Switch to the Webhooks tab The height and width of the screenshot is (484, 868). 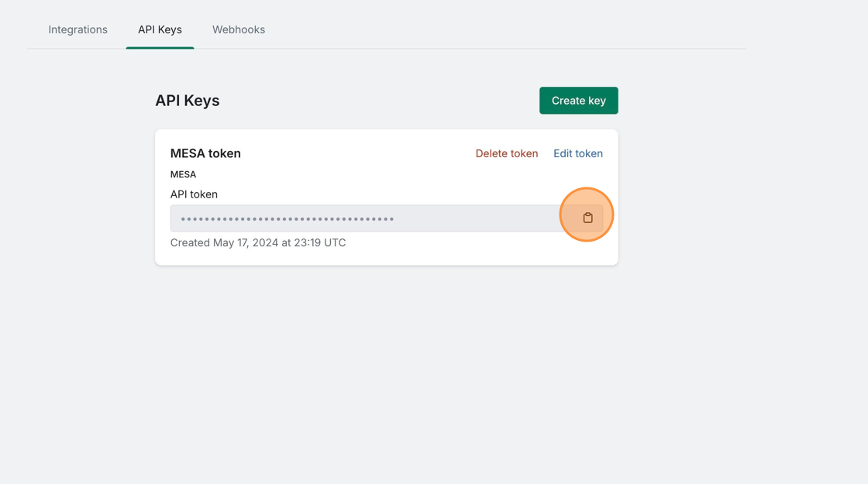click(239, 29)
